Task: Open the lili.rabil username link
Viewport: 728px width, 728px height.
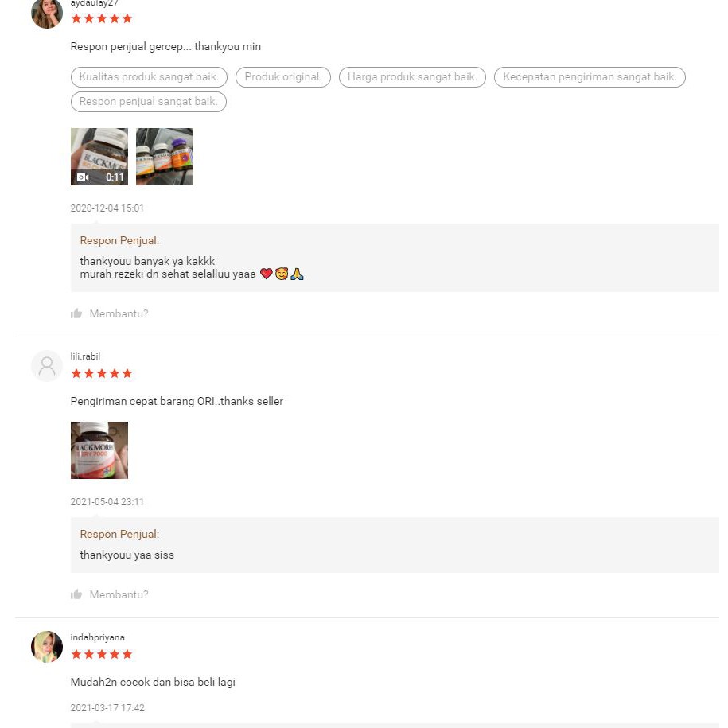Action: click(x=85, y=356)
